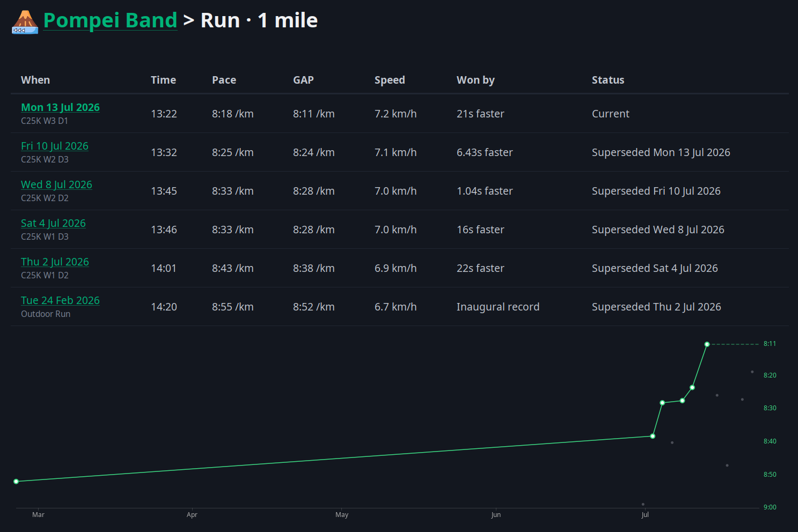Open the Thu 2 Jul 2026 activity
The image size is (798, 532).
pyautogui.click(x=55, y=262)
